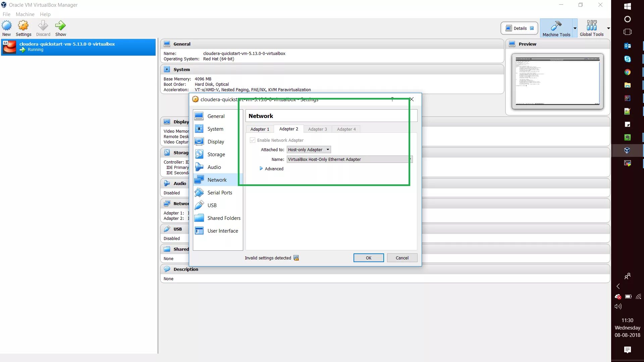Open the Attached to dropdown
The image size is (644, 362).
[309, 149]
